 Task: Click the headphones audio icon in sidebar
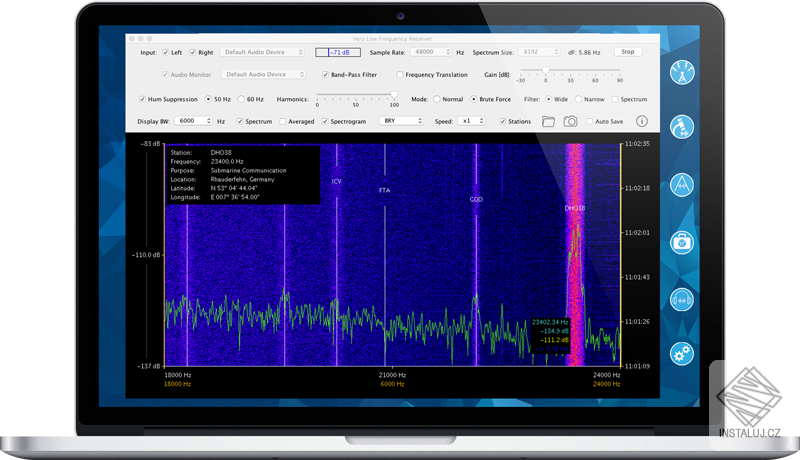(682, 300)
